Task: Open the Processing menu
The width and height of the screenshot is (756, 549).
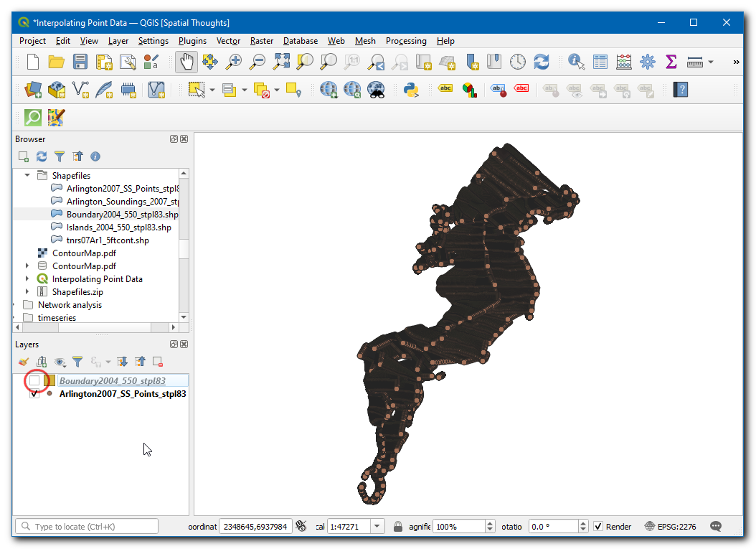Action: (405, 41)
